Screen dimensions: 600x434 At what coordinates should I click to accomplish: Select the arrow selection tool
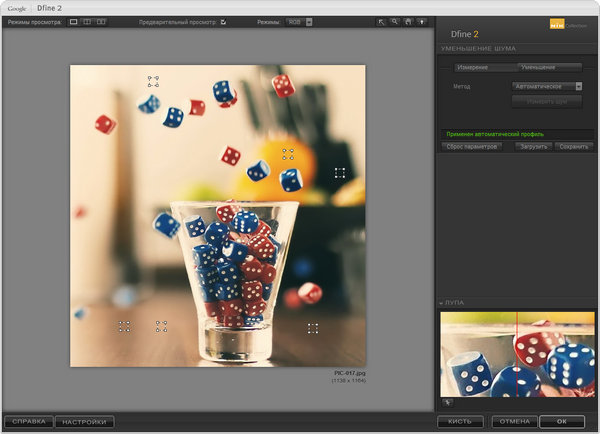[x=381, y=21]
